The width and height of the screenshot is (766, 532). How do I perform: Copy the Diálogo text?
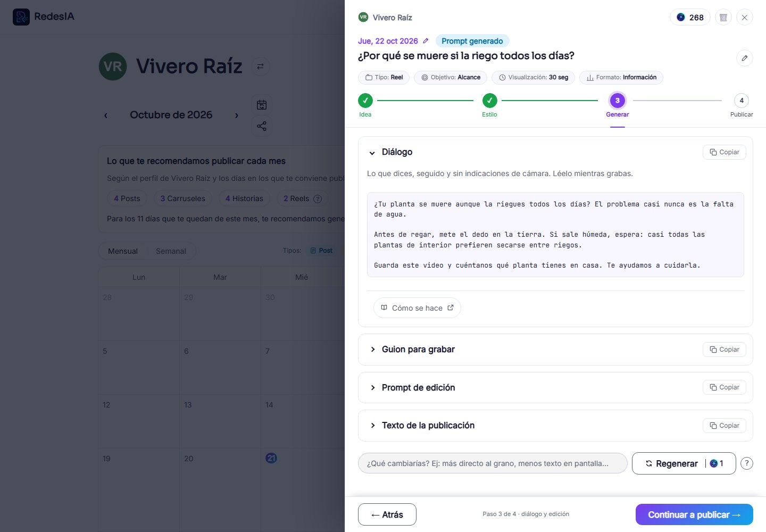point(725,152)
